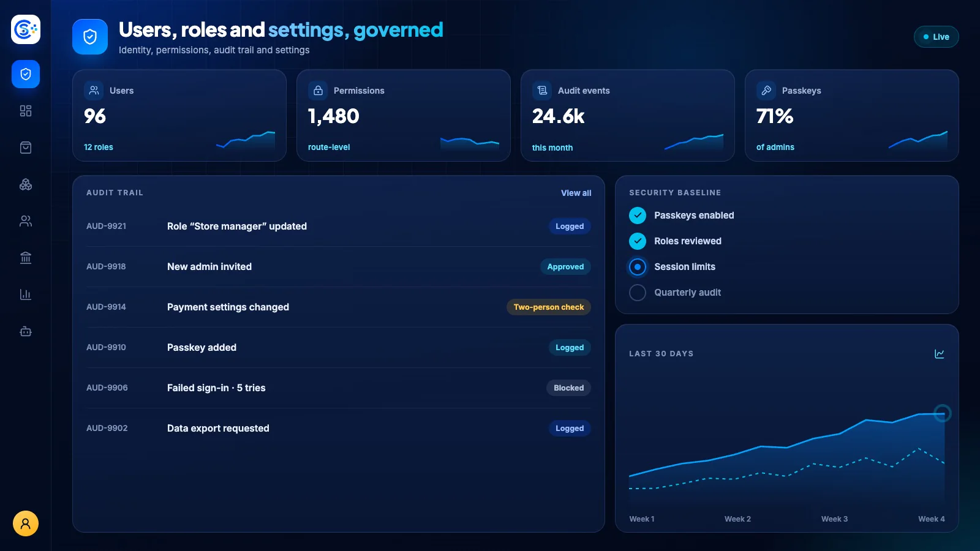The width and height of the screenshot is (980, 551).
Task: Open the yellow user profile avatar
Action: (x=26, y=523)
